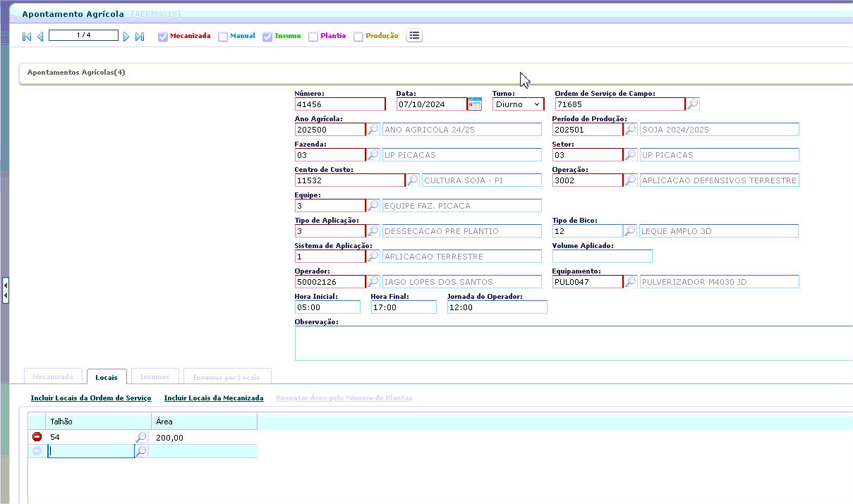Click the Centro de Custo field 11532
Screen dimensions: 853x504
[350, 180]
